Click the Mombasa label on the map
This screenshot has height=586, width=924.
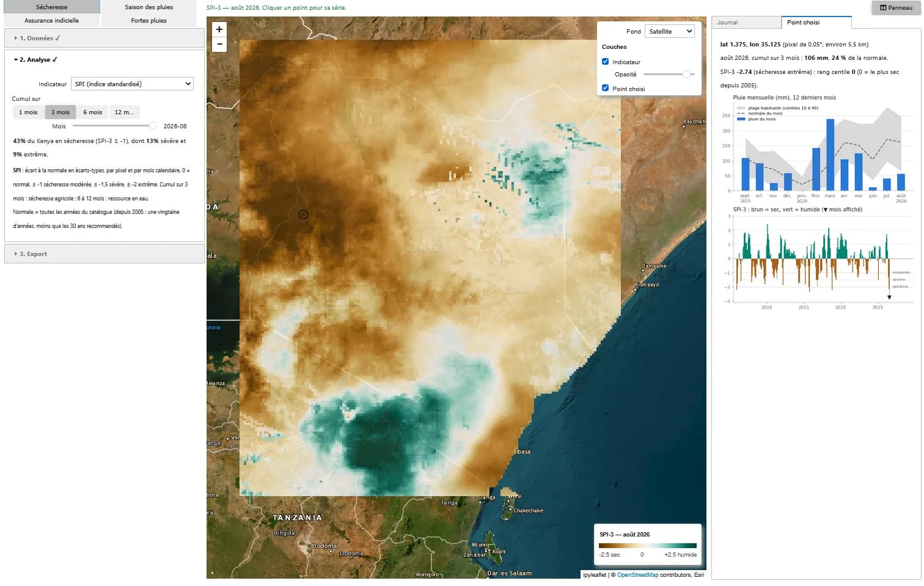[x=518, y=452]
